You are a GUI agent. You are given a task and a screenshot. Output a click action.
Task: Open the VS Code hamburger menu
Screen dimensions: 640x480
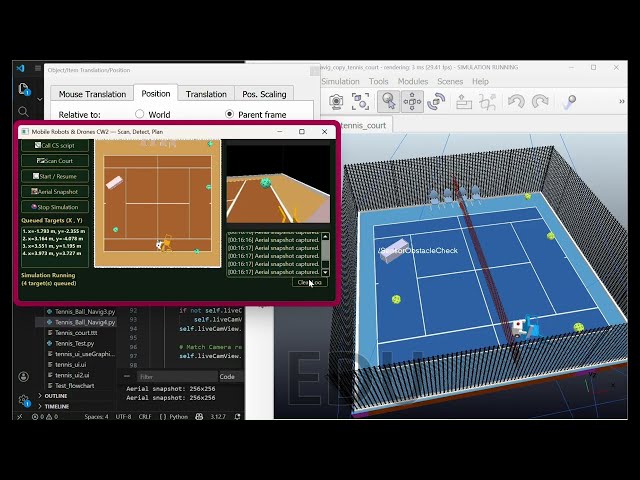38,68
